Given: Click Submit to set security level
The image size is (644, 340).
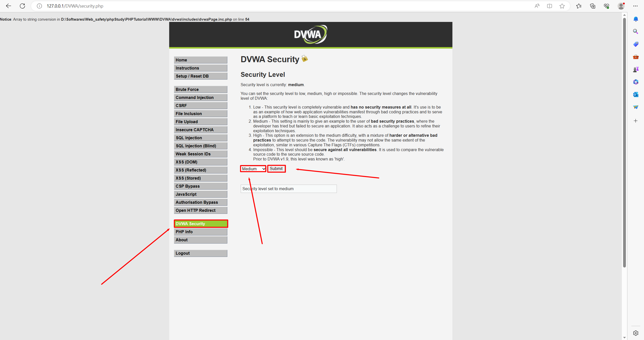Looking at the screenshot, I should coord(276,168).
